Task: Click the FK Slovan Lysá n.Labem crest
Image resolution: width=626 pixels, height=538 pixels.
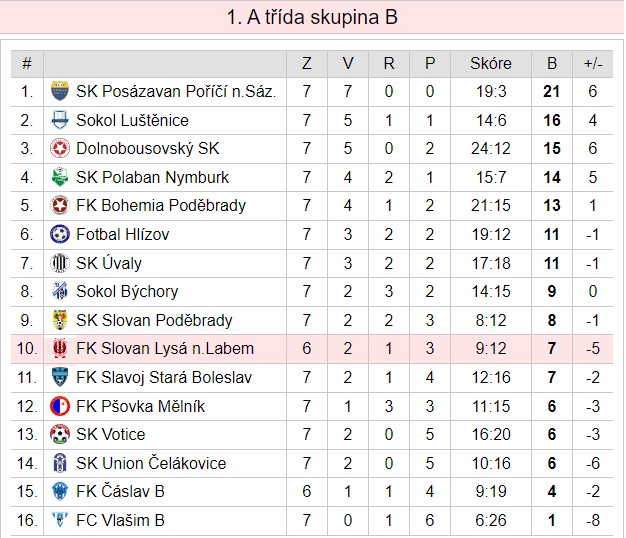Action: [60, 348]
